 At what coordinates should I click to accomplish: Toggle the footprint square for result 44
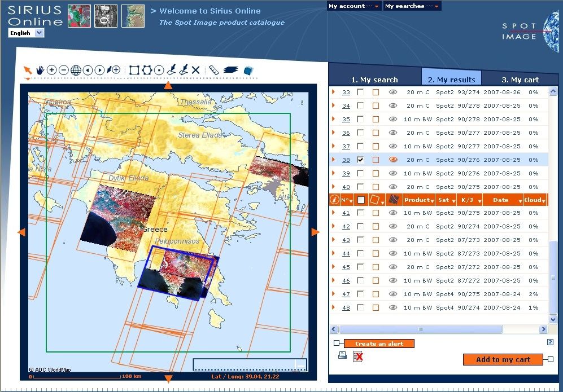pyautogui.click(x=376, y=254)
